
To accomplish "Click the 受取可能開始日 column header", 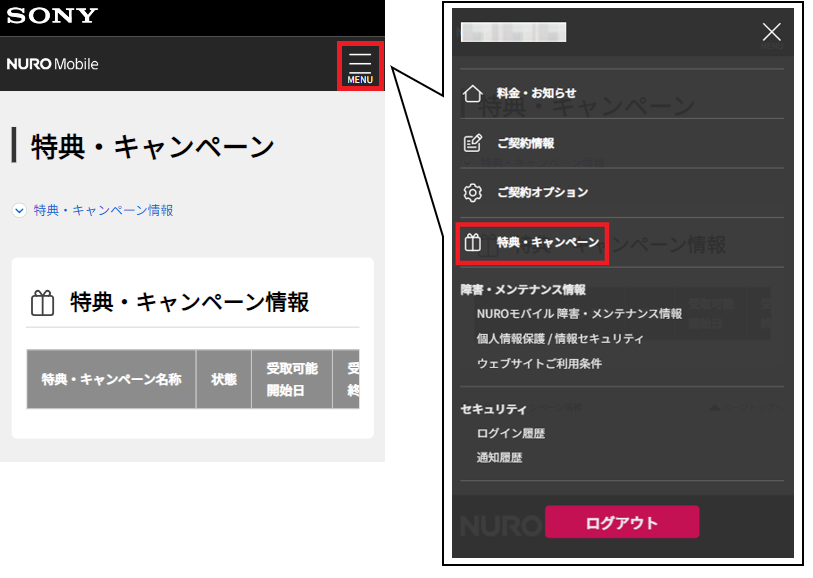I will point(292,379).
